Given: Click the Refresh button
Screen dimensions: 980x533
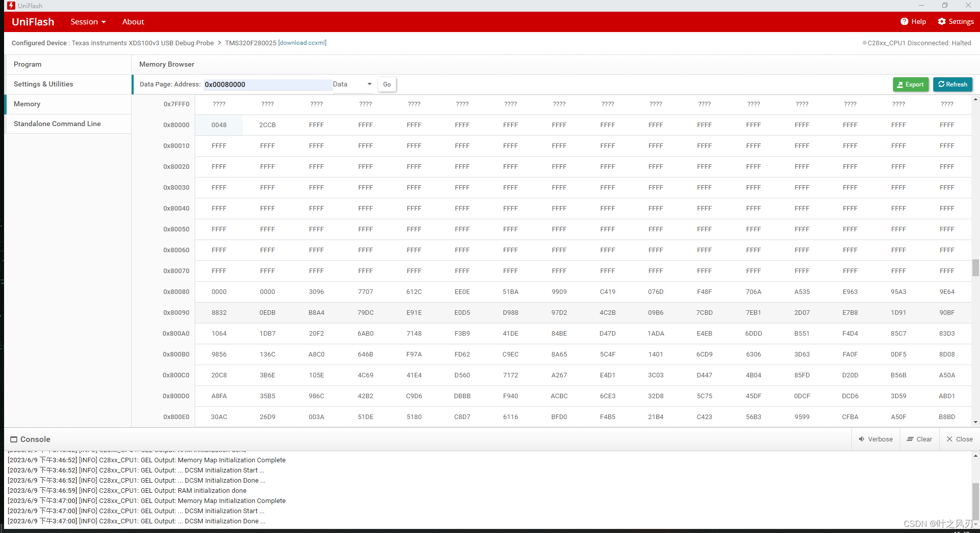Looking at the screenshot, I should click(953, 84).
